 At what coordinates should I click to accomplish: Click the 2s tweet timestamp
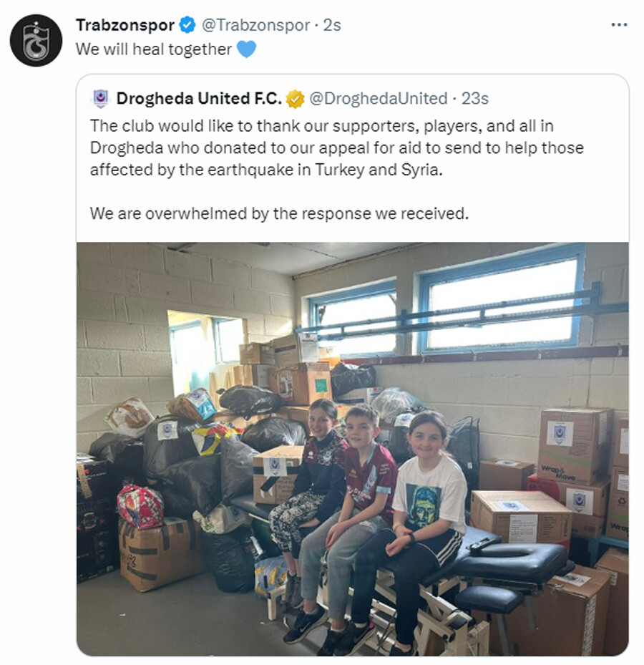332,25
